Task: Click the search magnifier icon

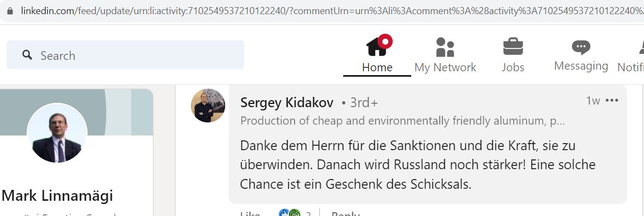Action: click(x=27, y=54)
